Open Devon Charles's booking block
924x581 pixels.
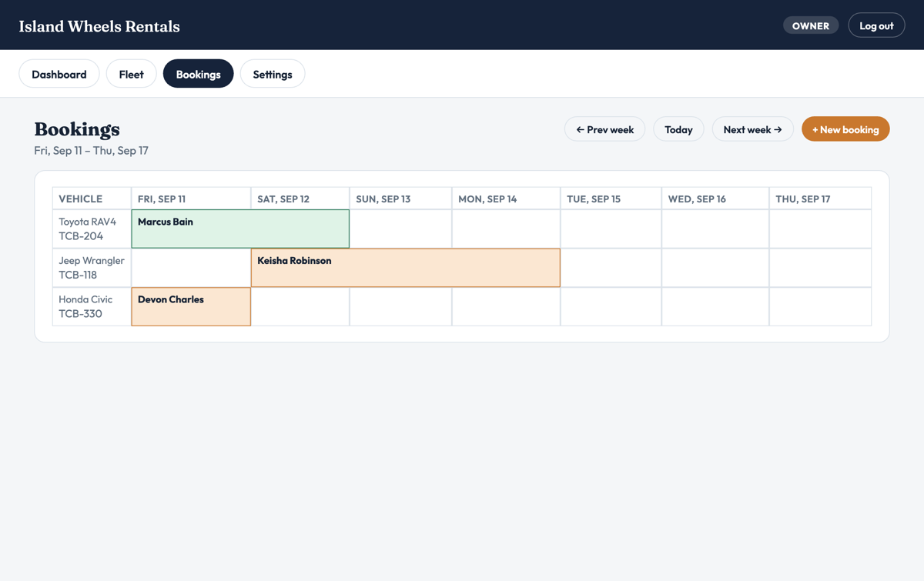(191, 306)
